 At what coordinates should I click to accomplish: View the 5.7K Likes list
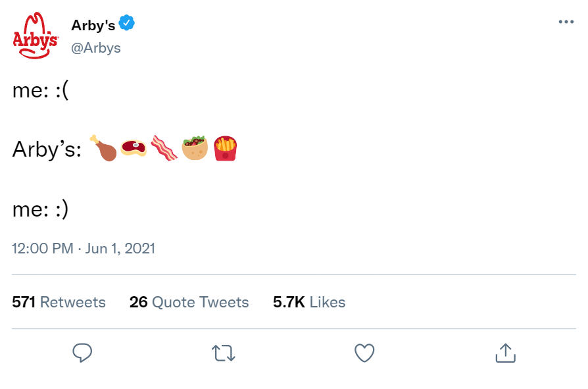309,302
